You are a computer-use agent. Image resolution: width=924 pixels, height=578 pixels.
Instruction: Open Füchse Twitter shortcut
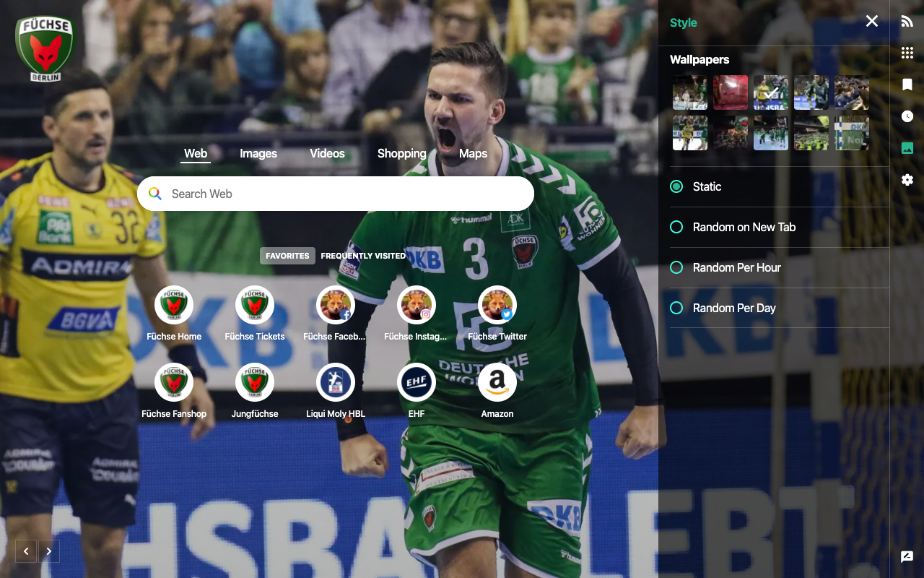tap(497, 305)
